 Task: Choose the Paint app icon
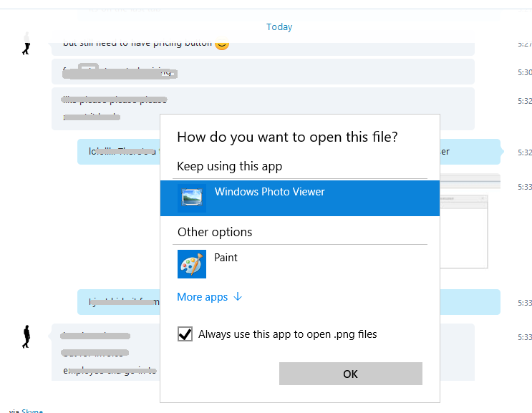[192, 264]
